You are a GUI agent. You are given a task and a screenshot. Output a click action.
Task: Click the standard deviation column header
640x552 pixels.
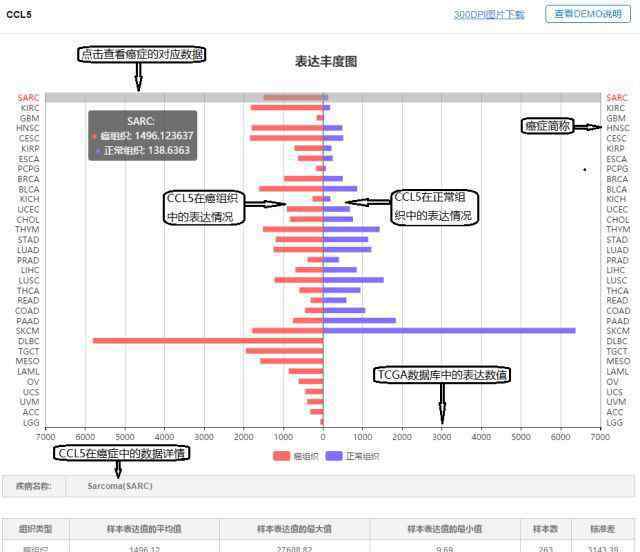[602, 529]
